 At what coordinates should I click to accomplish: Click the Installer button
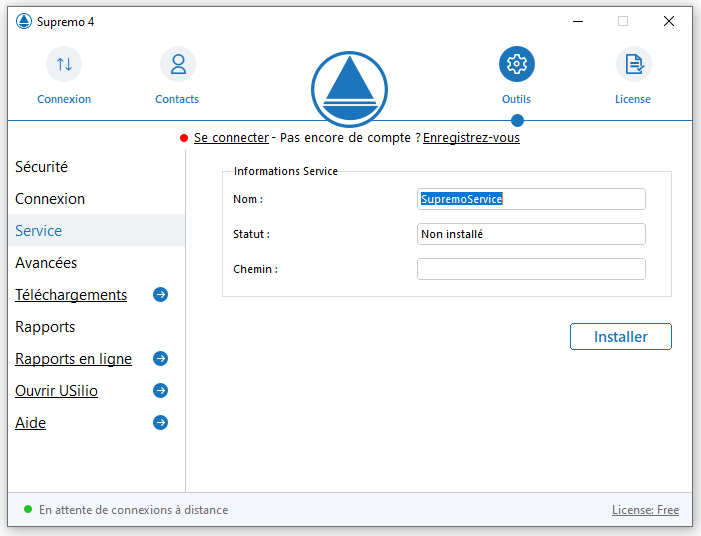point(621,337)
